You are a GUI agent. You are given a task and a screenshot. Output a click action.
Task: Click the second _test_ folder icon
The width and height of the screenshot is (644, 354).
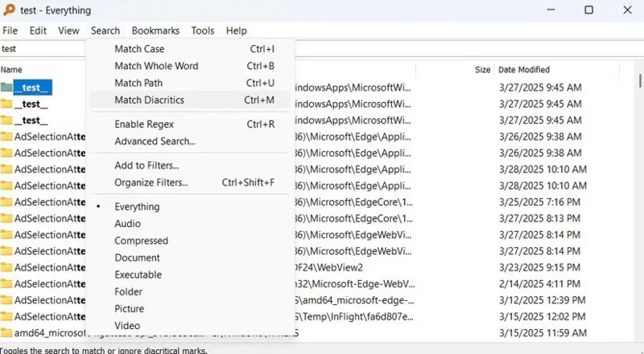tap(6, 104)
